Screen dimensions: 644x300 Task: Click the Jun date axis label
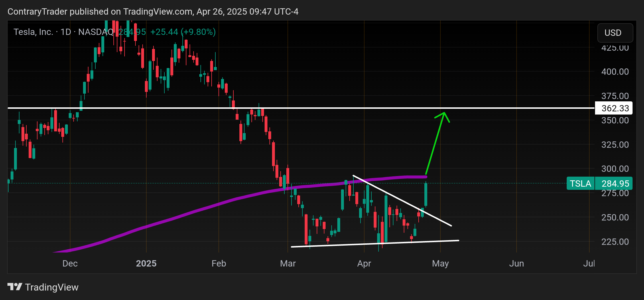click(x=516, y=263)
